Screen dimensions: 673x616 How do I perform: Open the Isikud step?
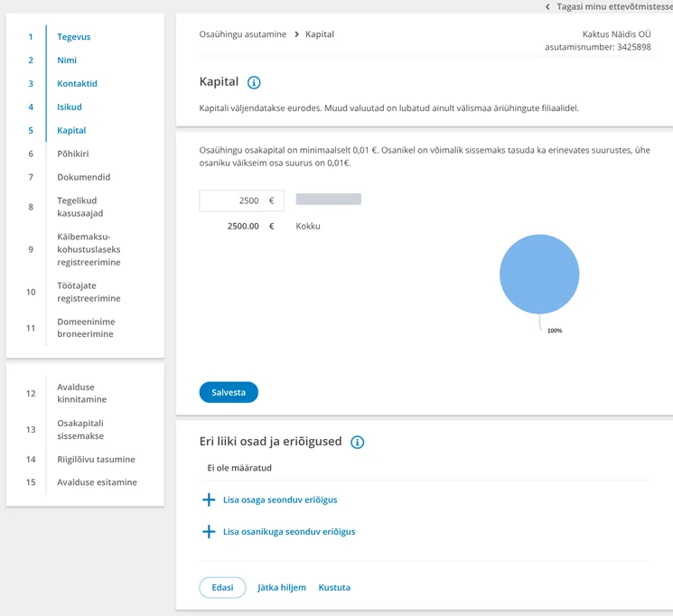(70, 107)
